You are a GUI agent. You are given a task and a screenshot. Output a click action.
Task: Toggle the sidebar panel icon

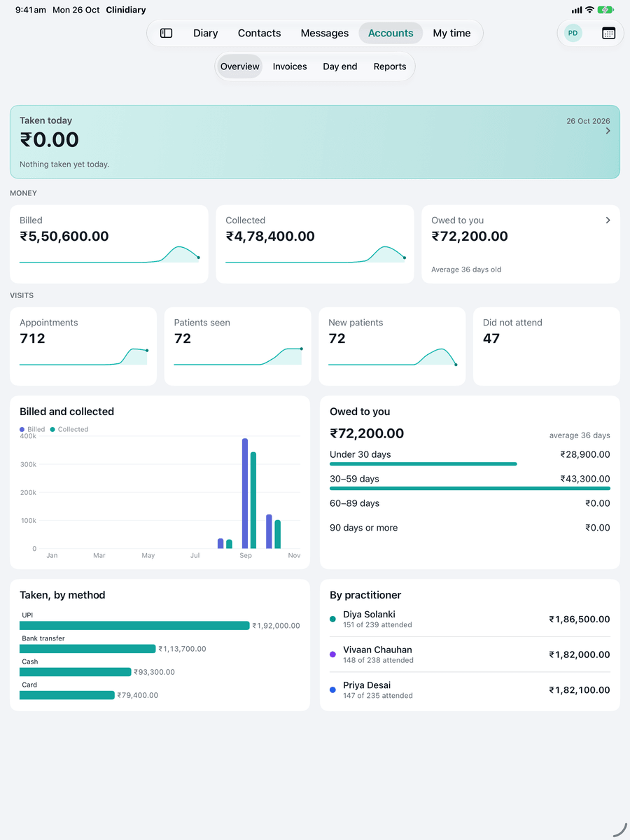point(166,33)
